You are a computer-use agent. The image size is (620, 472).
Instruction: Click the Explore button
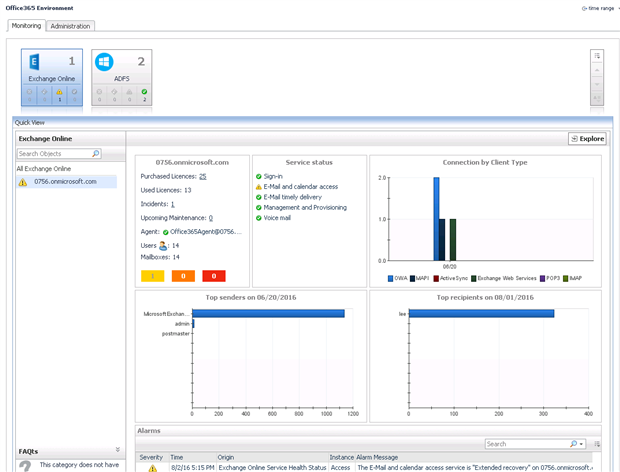[x=587, y=139]
